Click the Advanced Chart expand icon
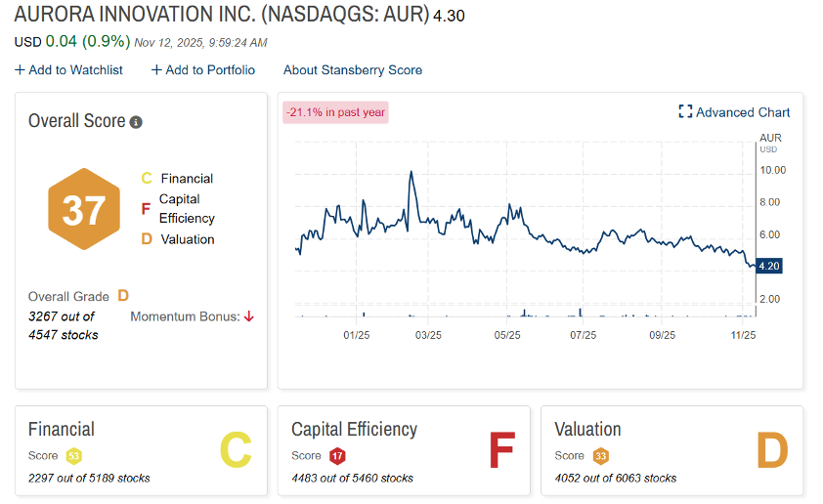This screenshot has height=504, width=823. pos(685,112)
